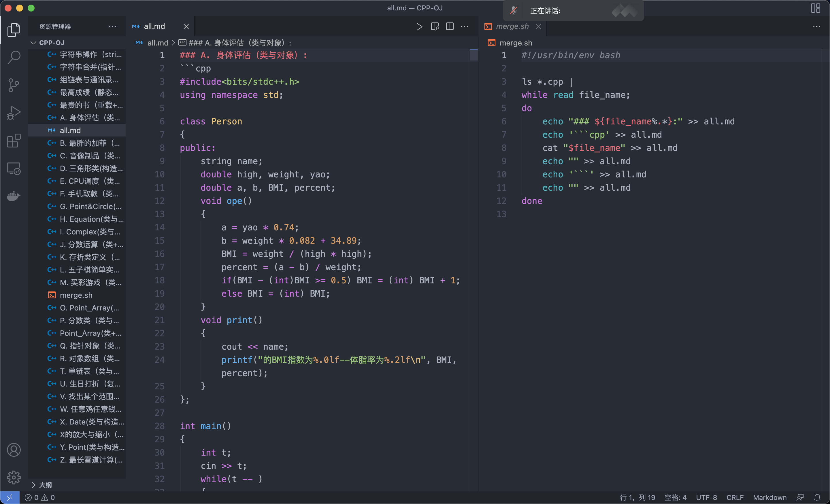This screenshot has height=504, width=830.
Task: Click breadcrumb chevron after all.md
Action: (x=173, y=43)
